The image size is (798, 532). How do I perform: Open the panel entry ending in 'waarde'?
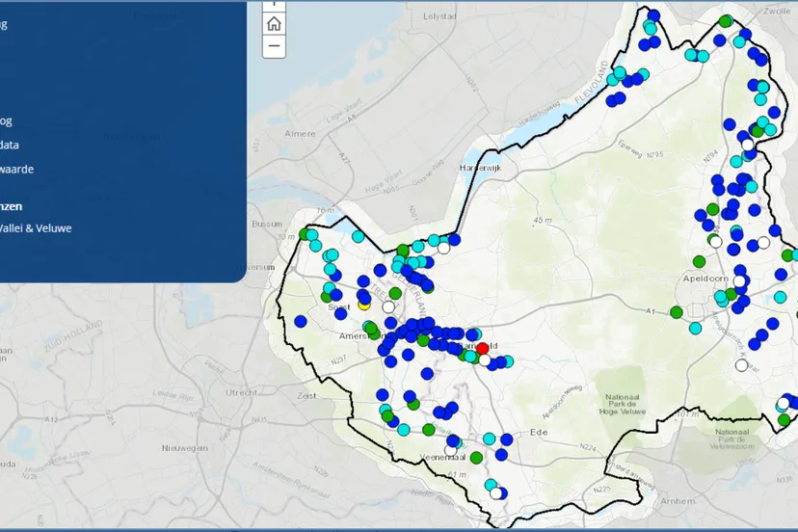[x=17, y=169]
